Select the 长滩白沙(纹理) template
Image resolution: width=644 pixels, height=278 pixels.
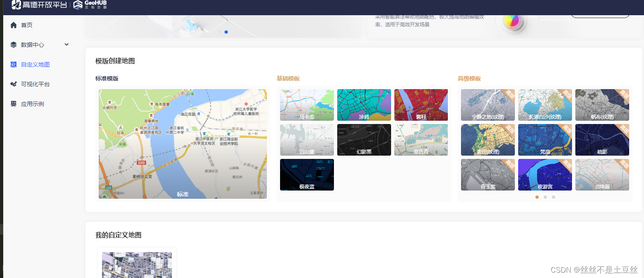(545, 105)
